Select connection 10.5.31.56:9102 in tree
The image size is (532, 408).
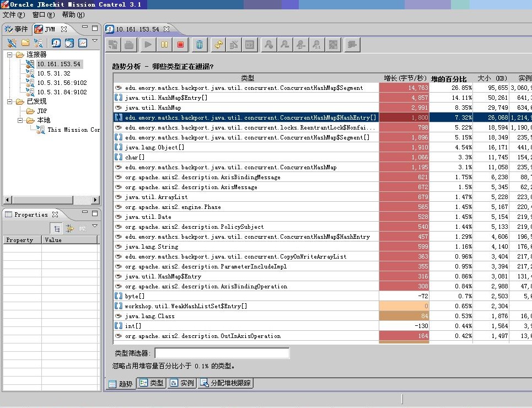click(x=62, y=83)
